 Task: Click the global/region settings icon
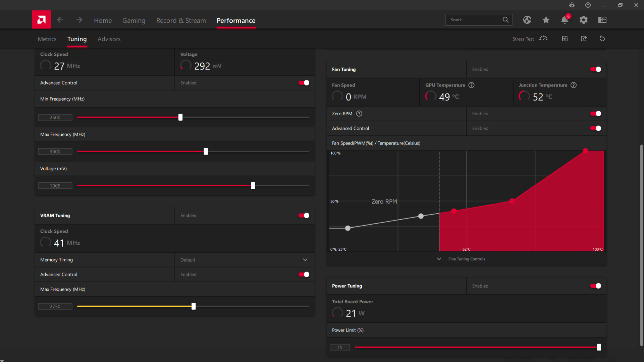coord(527,19)
